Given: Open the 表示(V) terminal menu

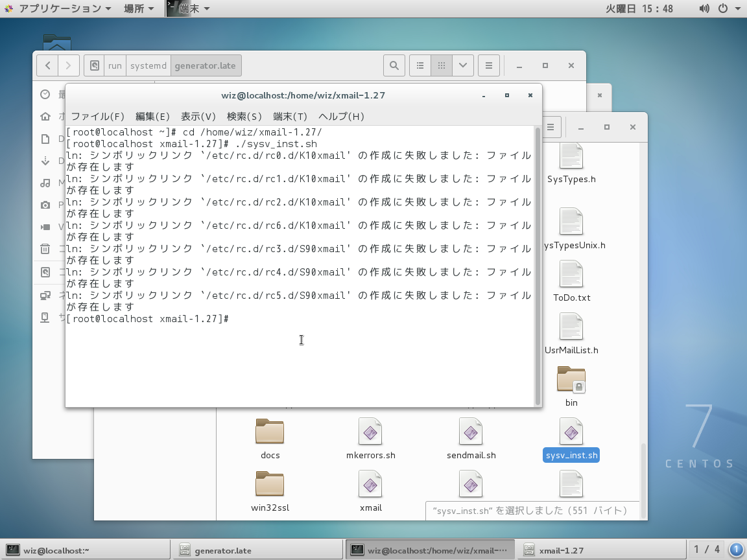Looking at the screenshot, I should pyautogui.click(x=198, y=116).
